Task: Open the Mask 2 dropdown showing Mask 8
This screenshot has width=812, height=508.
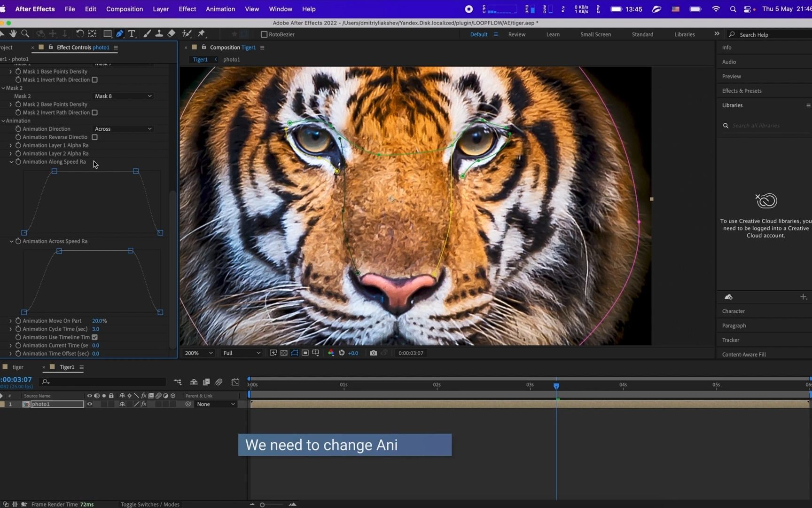Action: tap(123, 96)
